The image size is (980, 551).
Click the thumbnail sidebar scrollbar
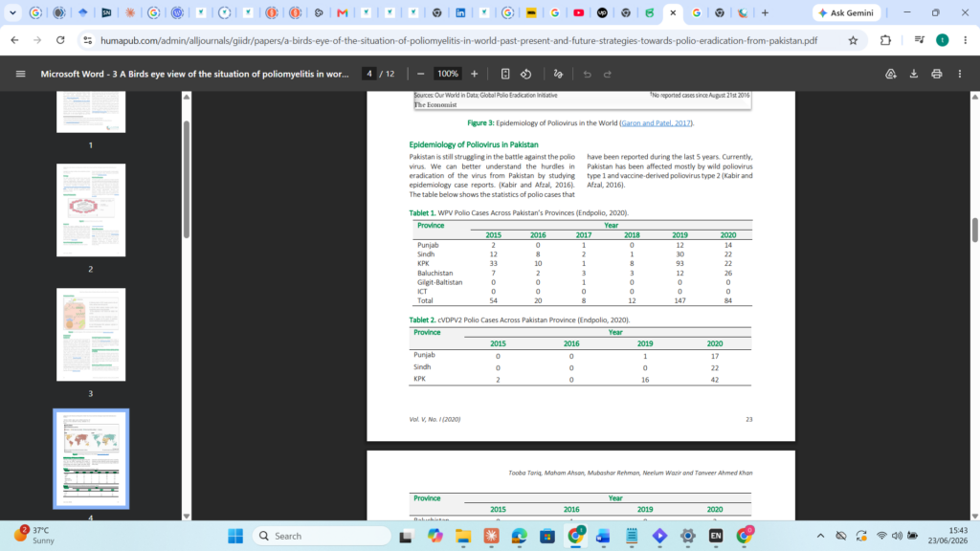(187, 180)
